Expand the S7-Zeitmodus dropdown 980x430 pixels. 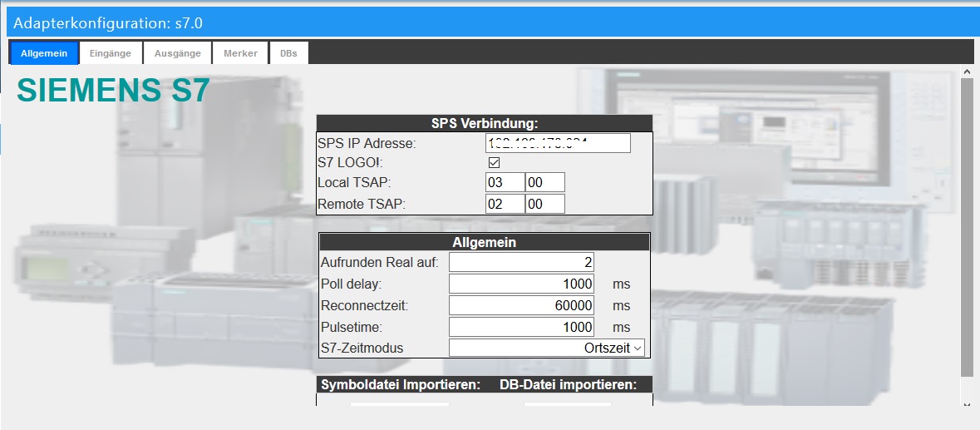546,348
